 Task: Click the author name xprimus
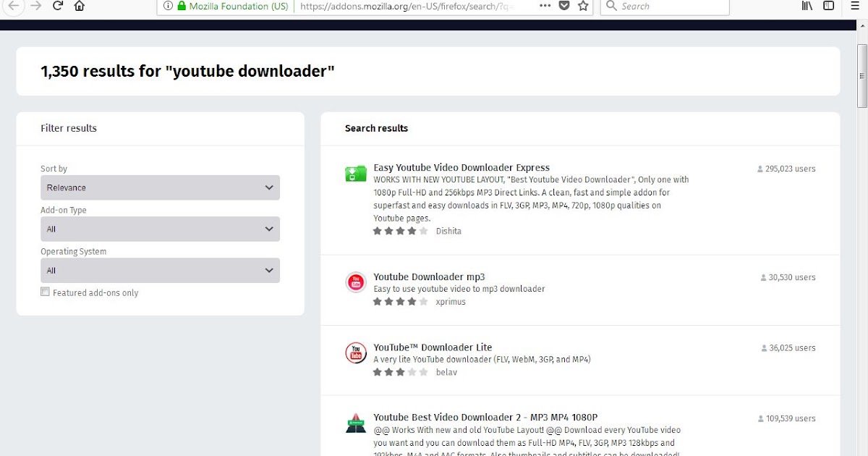tap(451, 302)
